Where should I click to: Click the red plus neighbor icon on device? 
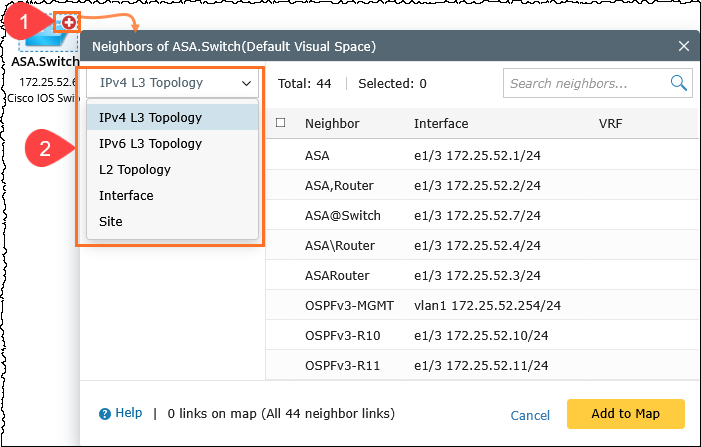point(69,21)
